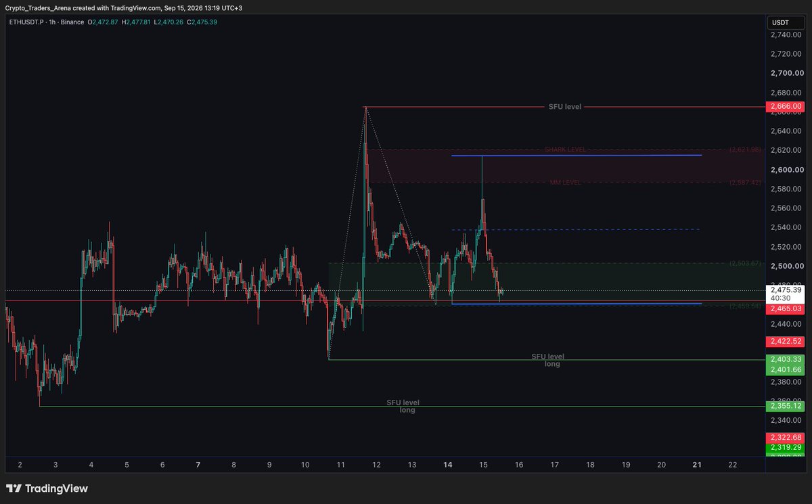Image resolution: width=812 pixels, height=504 pixels.
Task: Select the red SFU level text label
Action: click(564, 107)
